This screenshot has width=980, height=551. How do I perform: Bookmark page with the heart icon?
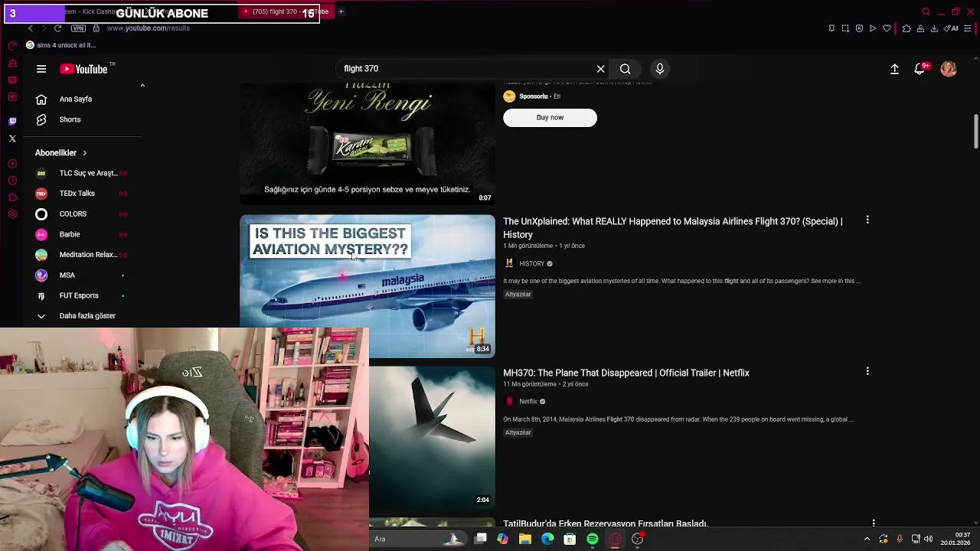[x=887, y=28]
